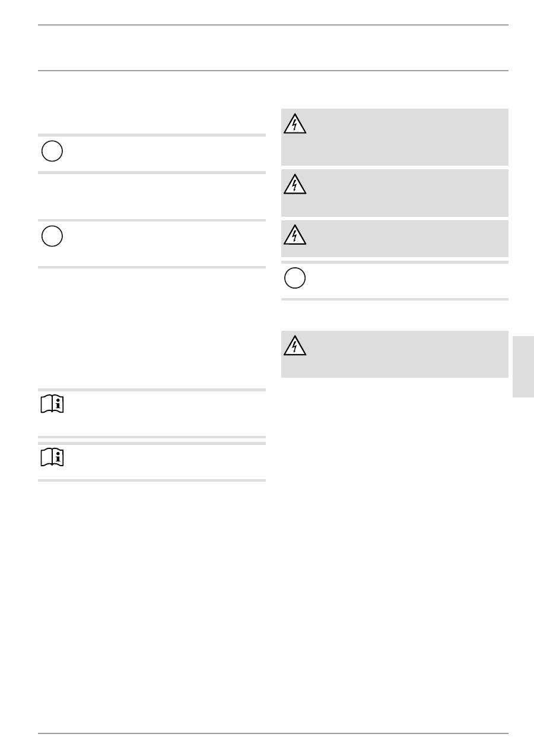This screenshot has width=534, height=756.
Task: Click the grey thumb tab on right page edge
Action: pos(522,366)
